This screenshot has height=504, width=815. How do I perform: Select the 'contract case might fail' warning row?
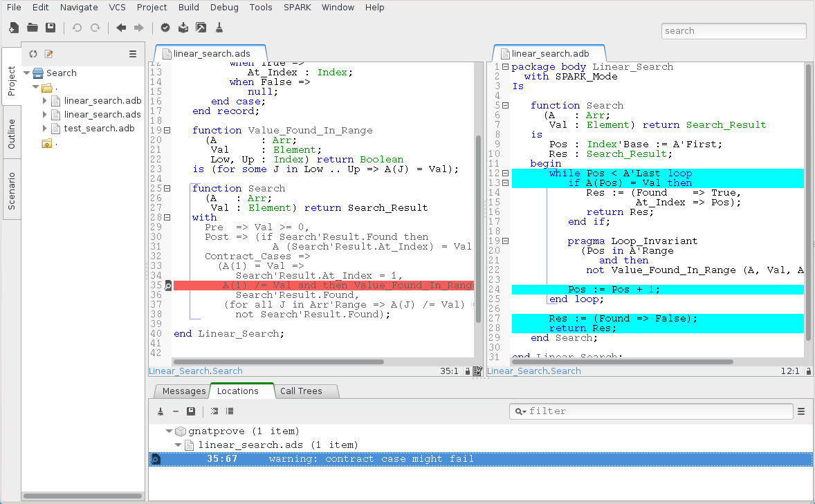click(480, 459)
